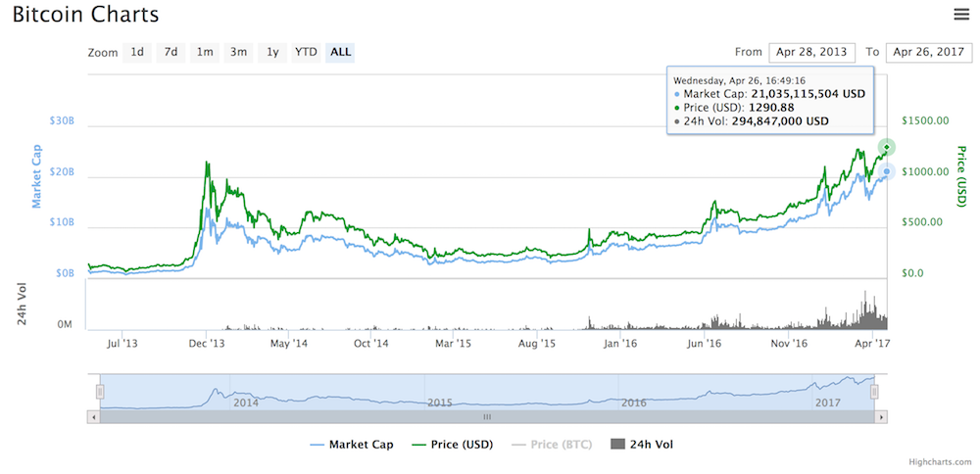Click the Mar '15 x-axis label
Viewport: 980px width, 474px height.
click(x=453, y=343)
